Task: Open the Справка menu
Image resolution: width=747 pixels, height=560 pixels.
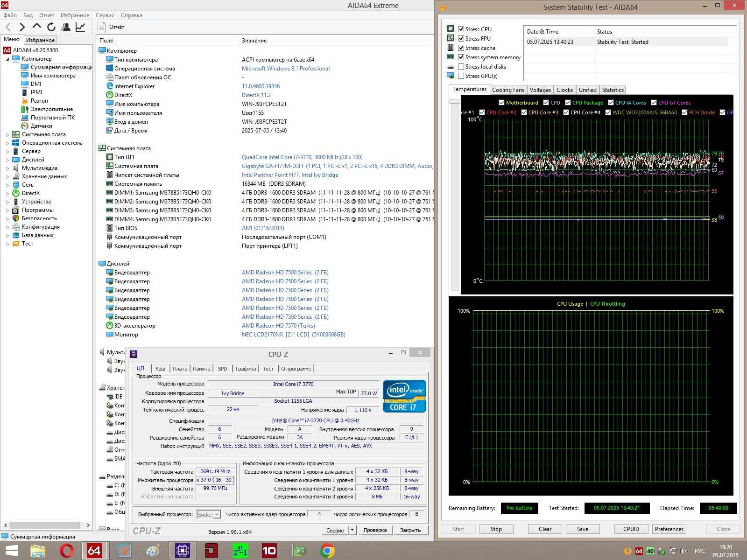Action: [132, 15]
